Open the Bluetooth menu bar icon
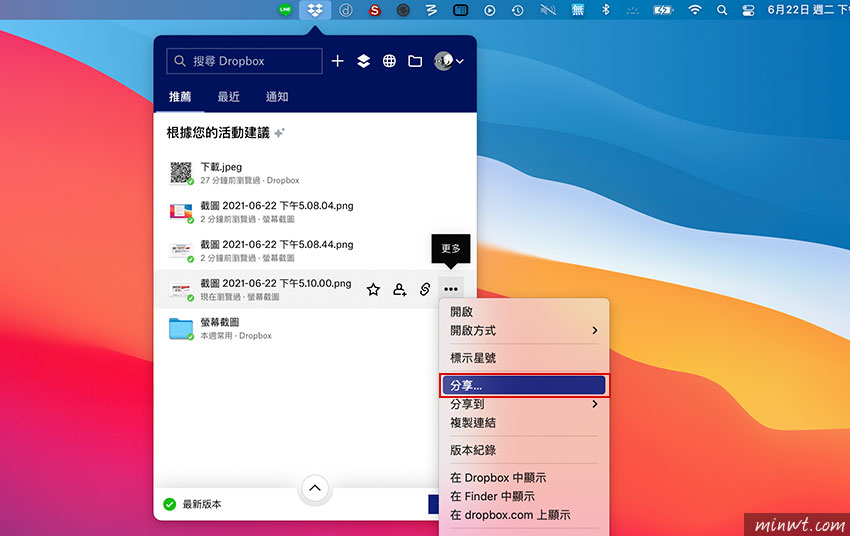The width and height of the screenshot is (850, 536). pos(606,10)
